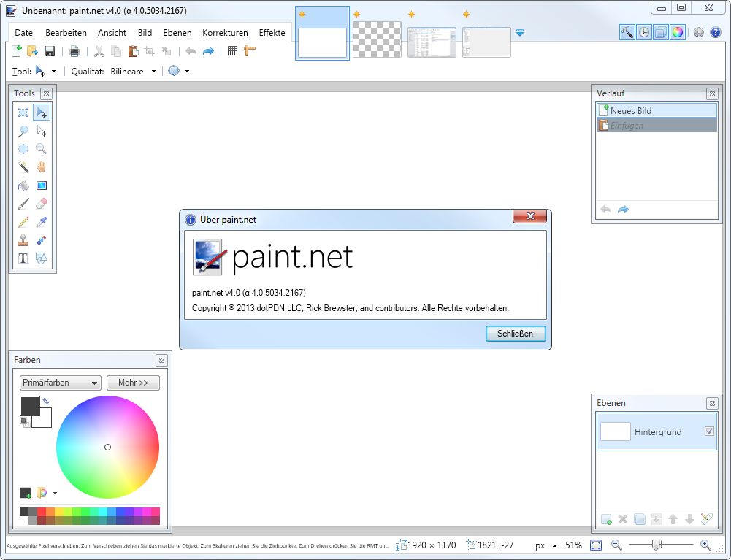Click the Mehr >> button
The image size is (731, 560).
[133, 383]
